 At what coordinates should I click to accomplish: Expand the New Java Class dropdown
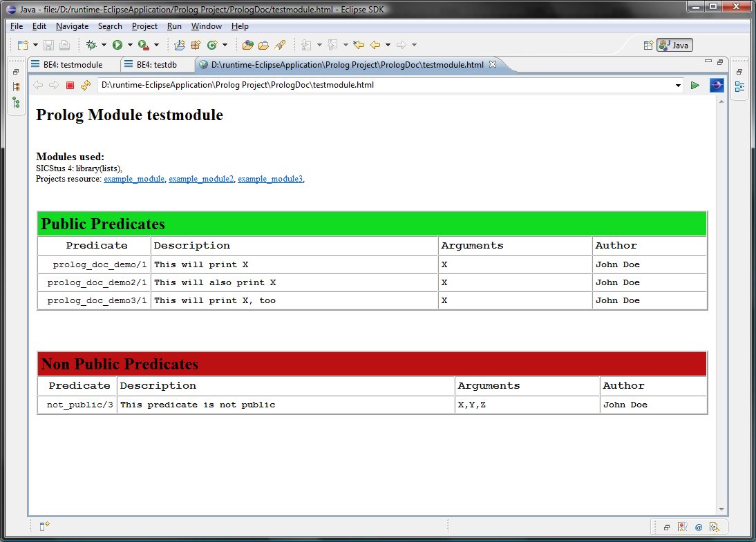click(225, 45)
